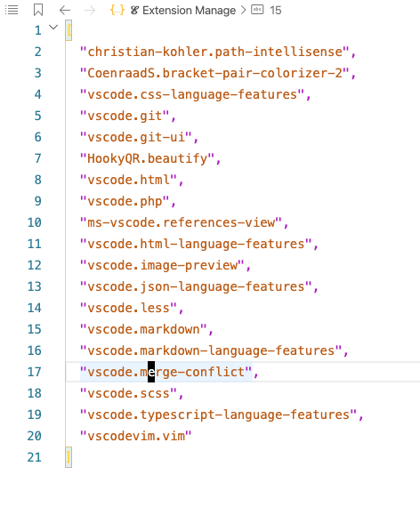The image size is (420, 507).
Task: Click line number 10 in gutter
Action: pyautogui.click(x=35, y=222)
